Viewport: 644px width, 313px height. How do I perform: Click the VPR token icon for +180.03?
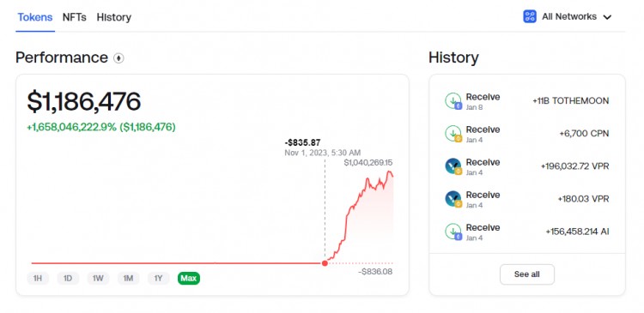coord(453,199)
